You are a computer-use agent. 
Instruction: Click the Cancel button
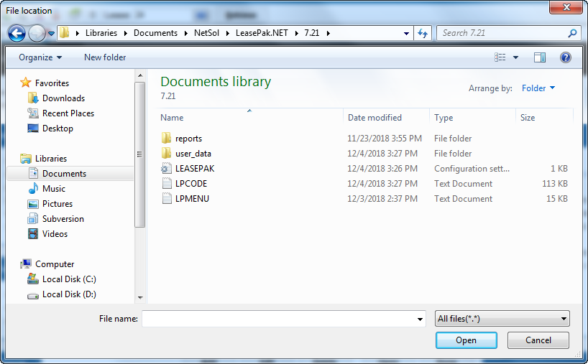pos(538,340)
